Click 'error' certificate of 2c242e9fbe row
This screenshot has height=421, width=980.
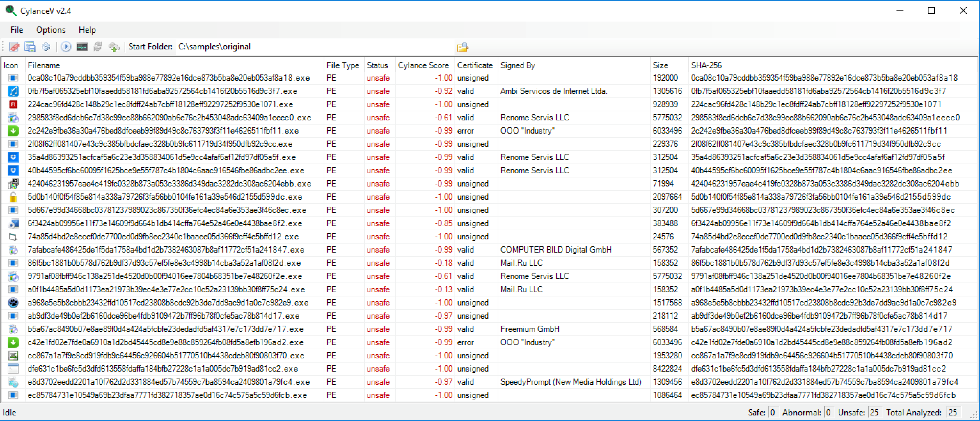pyautogui.click(x=465, y=131)
